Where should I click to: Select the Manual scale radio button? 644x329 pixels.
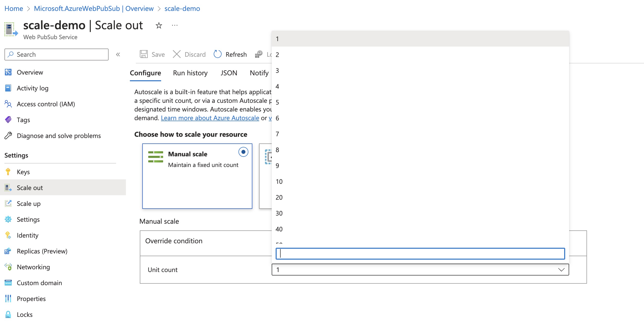point(243,152)
